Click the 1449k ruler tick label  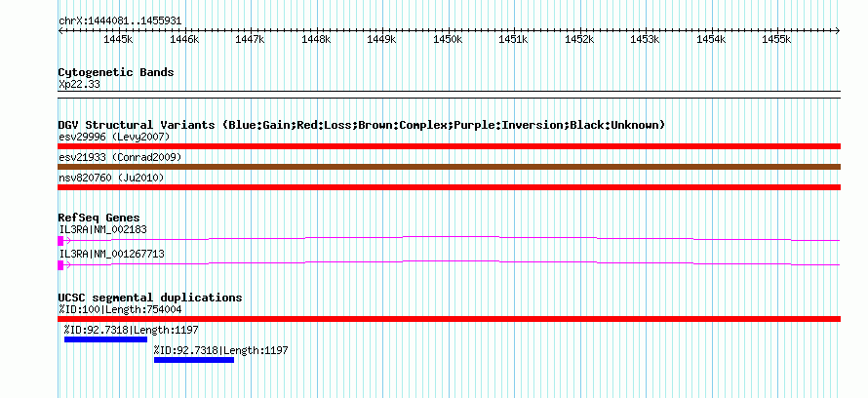point(382,40)
